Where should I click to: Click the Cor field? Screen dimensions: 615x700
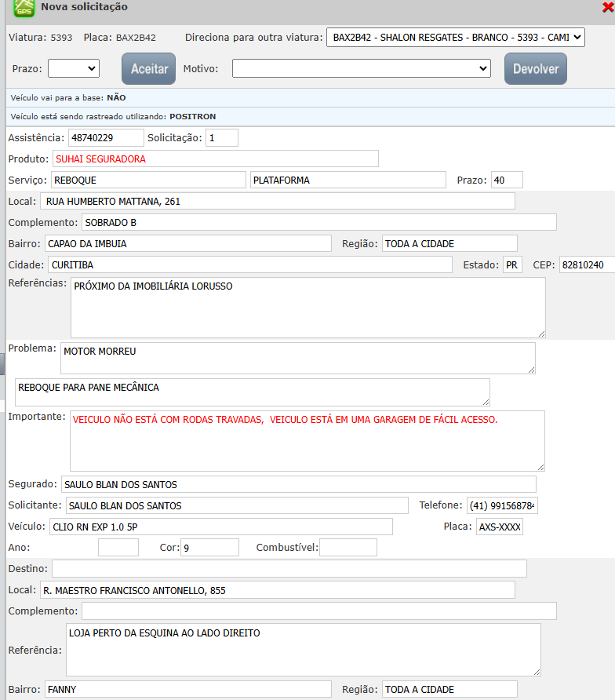(209, 547)
